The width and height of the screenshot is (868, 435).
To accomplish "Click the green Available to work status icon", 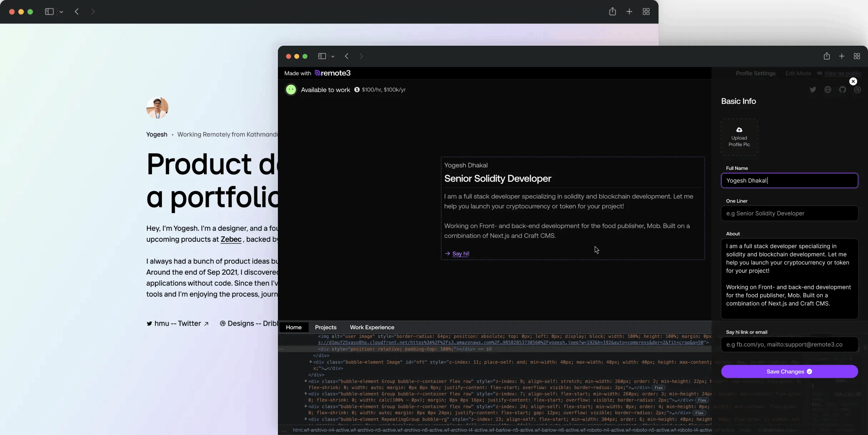I will (x=291, y=90).
